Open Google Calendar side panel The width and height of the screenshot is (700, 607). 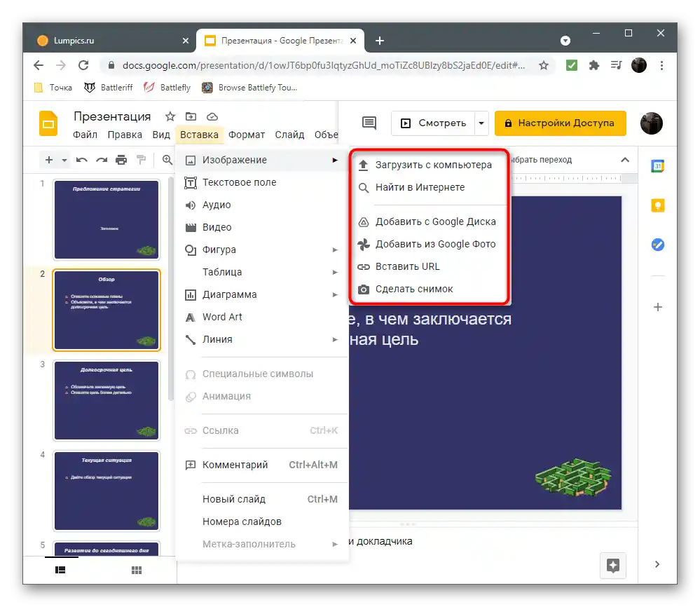coord(657,166)
